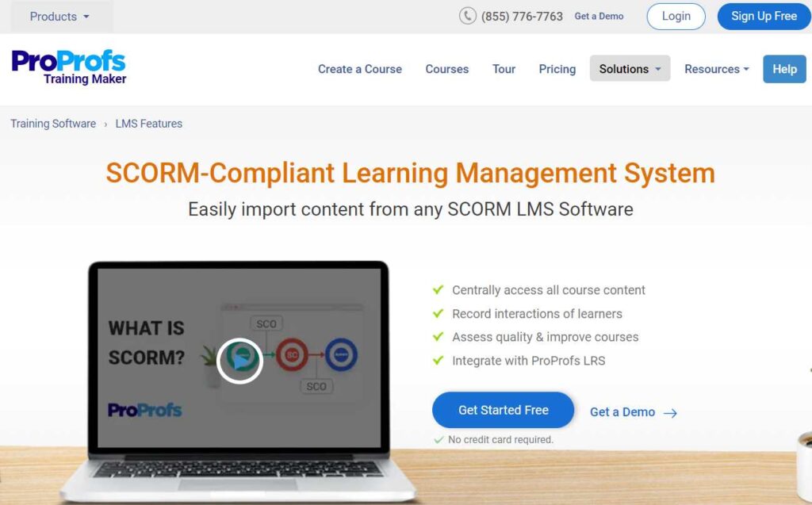This screenshot has height=505, width=812.
Task: Open the Create a Course menu item
Action: pos(360,69)
